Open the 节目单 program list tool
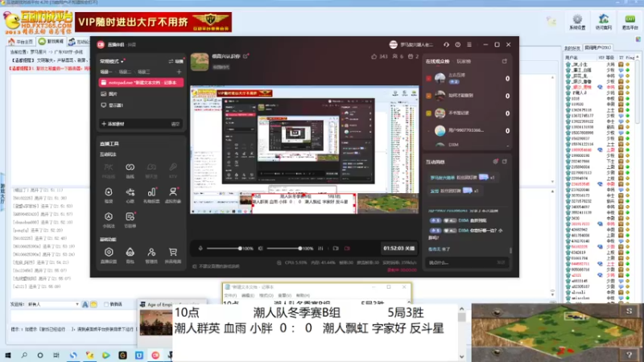This screenshot has width=644, height=362. (130, 220)
